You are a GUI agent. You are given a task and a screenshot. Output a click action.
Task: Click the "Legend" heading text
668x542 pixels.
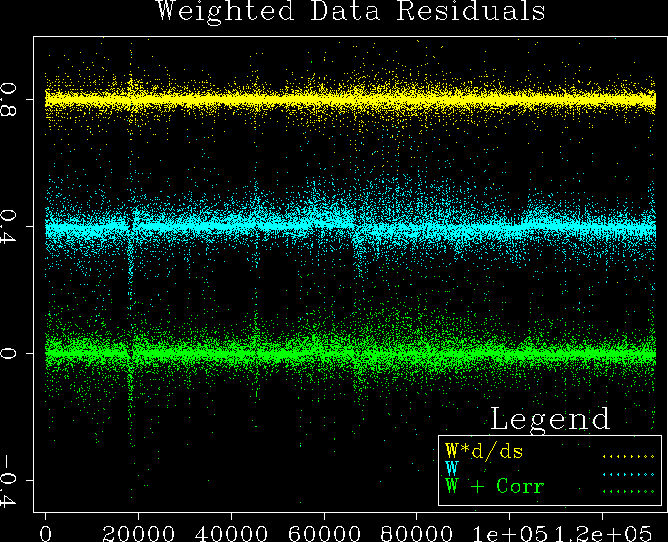click(549, 418)
